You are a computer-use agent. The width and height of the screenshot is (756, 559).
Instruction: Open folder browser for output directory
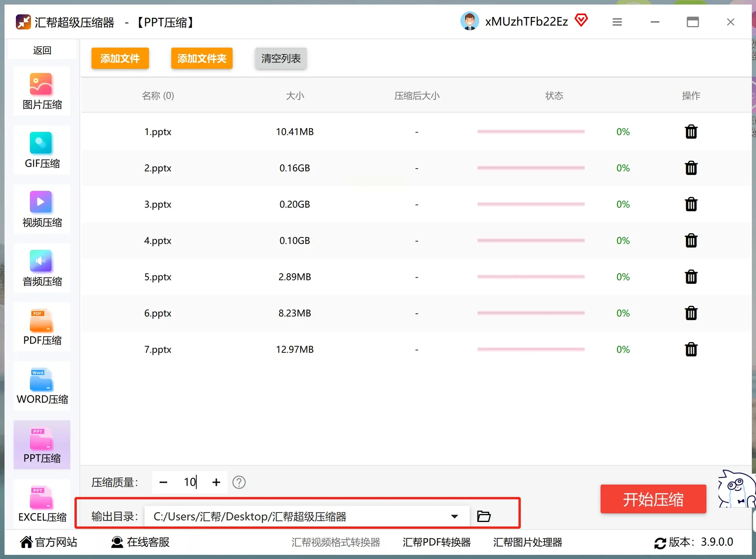484,516
